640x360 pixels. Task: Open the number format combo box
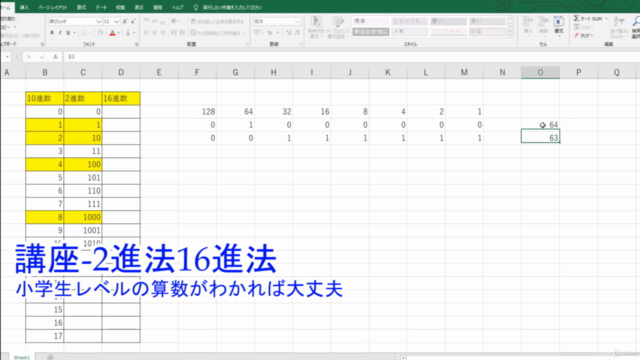click(x=277, y=21)
